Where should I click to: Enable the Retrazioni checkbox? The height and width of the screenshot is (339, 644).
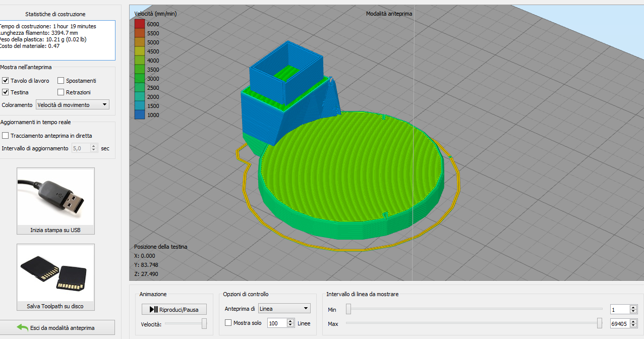tap(61, 92)
